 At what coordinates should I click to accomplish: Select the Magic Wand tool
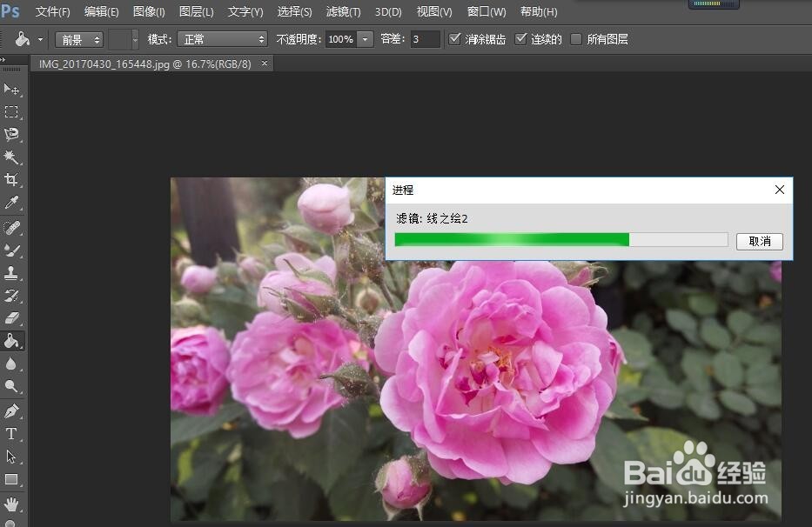11,157
